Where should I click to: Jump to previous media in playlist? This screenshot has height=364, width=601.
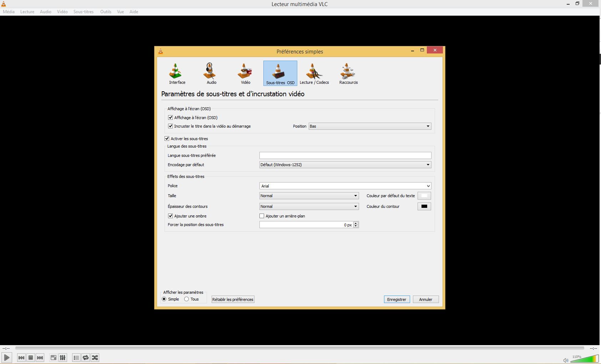coord(21,358)
